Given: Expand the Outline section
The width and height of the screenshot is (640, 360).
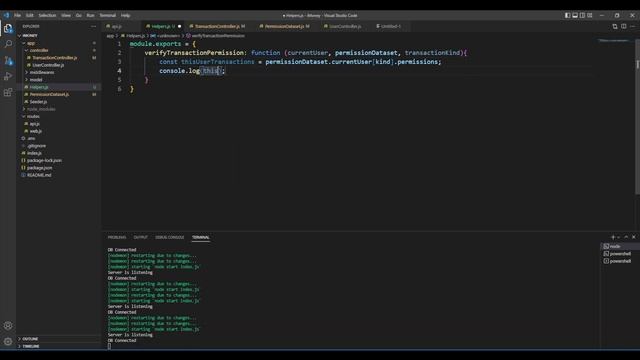Looking at the screenshot, I should pyautogui.click(x=58, y=339).
